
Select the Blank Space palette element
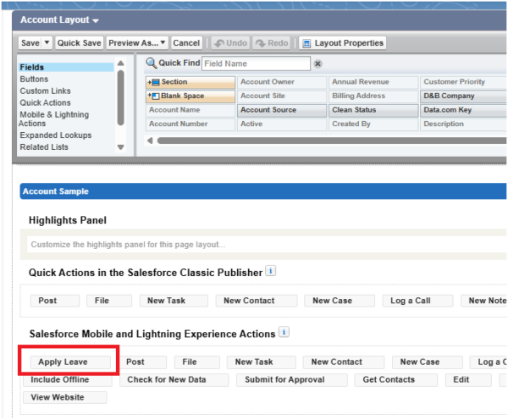click(190, 97)
